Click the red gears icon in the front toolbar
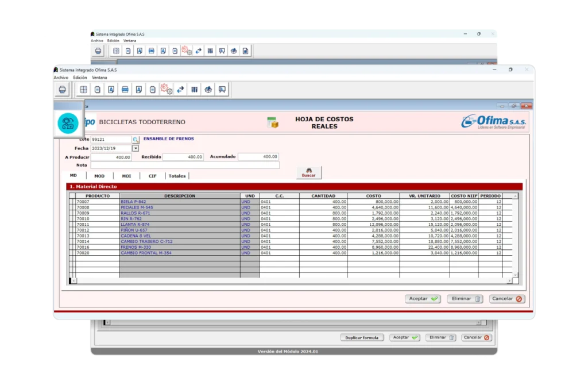Image resolution: width=588 pixels, height=377 pixels. [x=166, y=90]
